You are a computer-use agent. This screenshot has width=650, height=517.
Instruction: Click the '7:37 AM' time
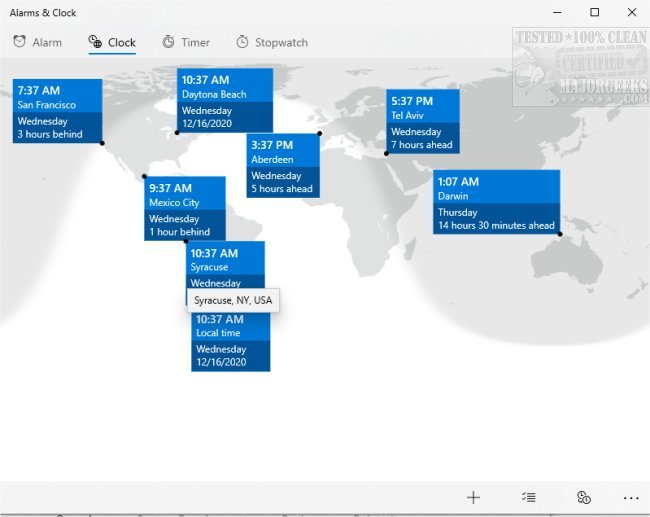(39, 90)
